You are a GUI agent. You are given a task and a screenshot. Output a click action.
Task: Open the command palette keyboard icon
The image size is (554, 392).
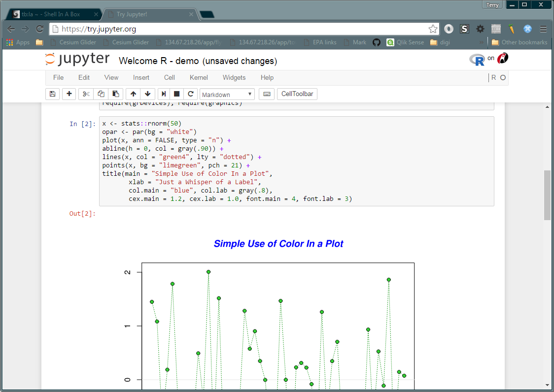tap(266, 94)
